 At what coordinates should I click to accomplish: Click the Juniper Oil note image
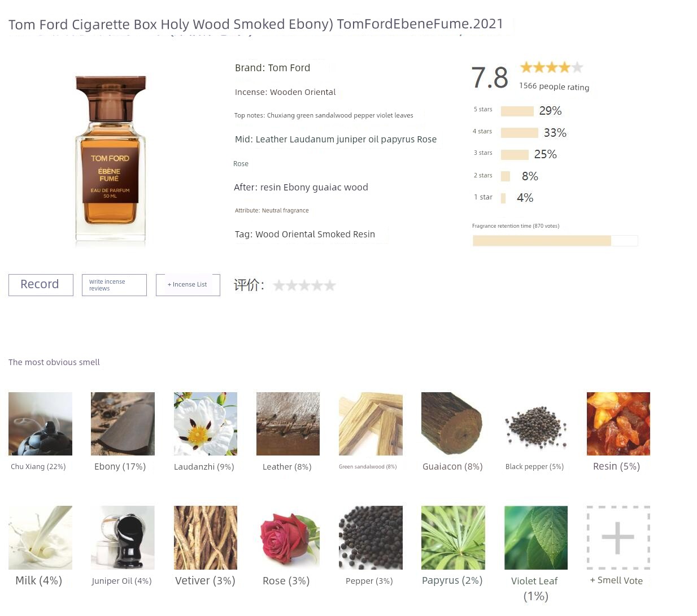click(x=123, y=537)
